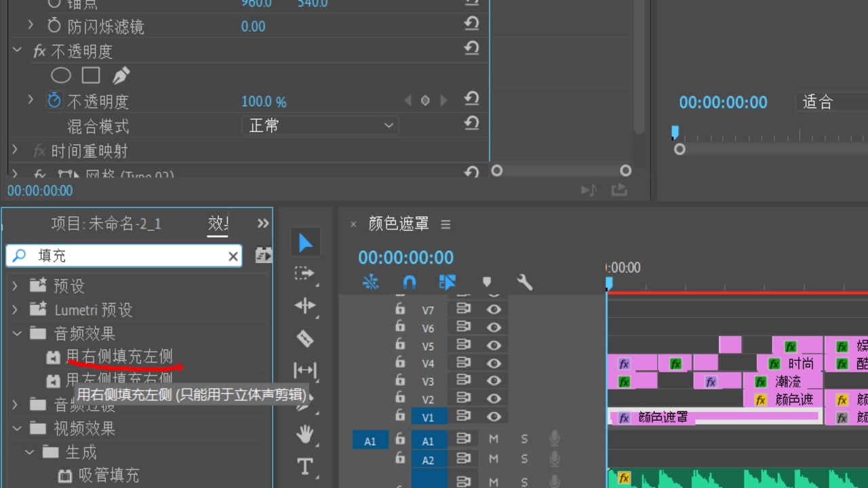Toggle sync lock on track V4

coord(464,363)
